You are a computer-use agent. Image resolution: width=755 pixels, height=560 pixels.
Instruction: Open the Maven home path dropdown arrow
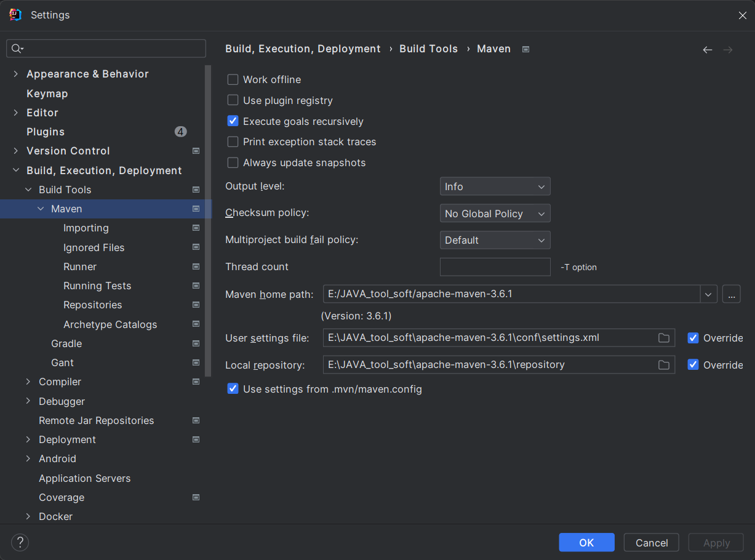[709, 294]
